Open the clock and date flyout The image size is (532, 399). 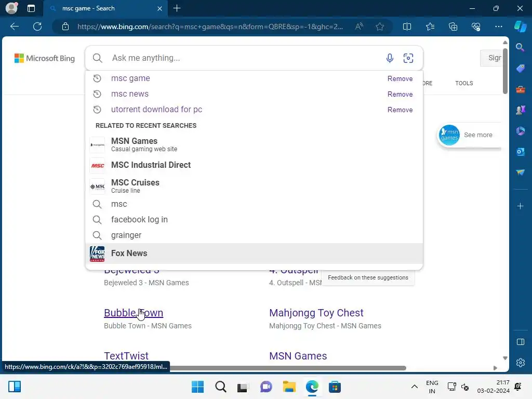point(493,387)
